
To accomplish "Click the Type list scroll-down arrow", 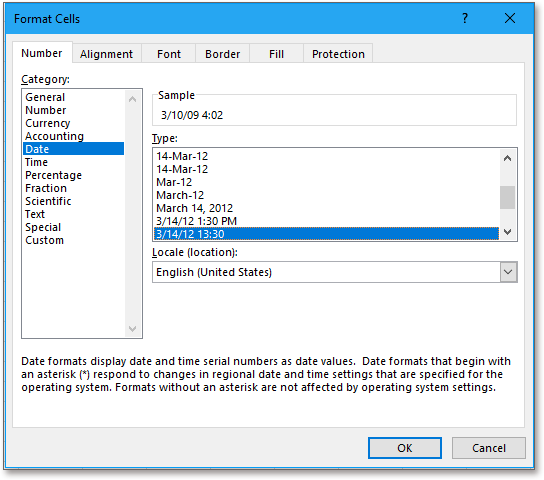I will 507,231.
